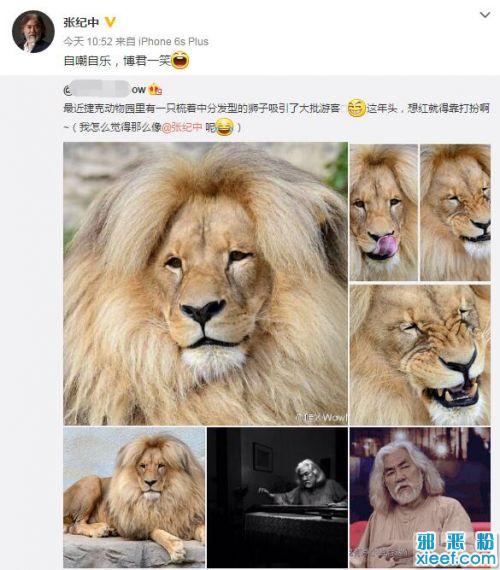Screen dimensions: 500x570
Task: Click the gold verified V badge
Action: tap(110, 22)
